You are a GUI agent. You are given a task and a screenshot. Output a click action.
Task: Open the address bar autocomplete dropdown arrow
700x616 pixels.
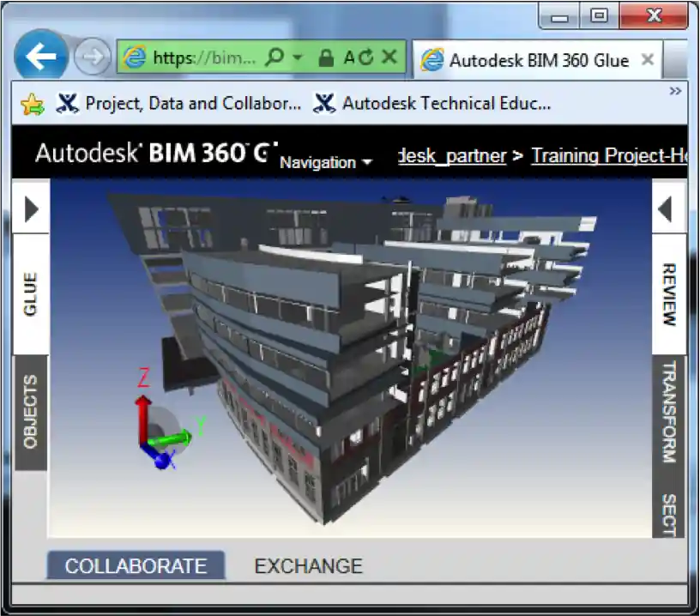[298, 57]
